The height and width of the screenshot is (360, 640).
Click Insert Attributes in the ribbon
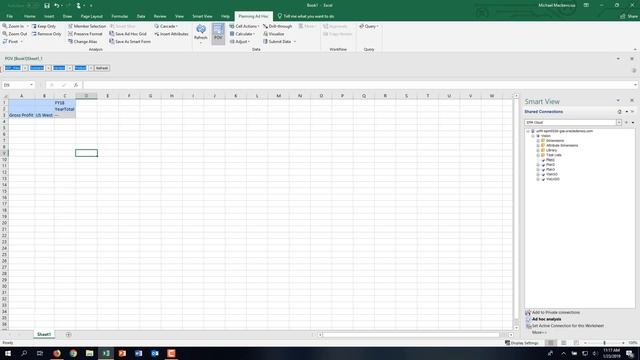[x=171, y=34]
